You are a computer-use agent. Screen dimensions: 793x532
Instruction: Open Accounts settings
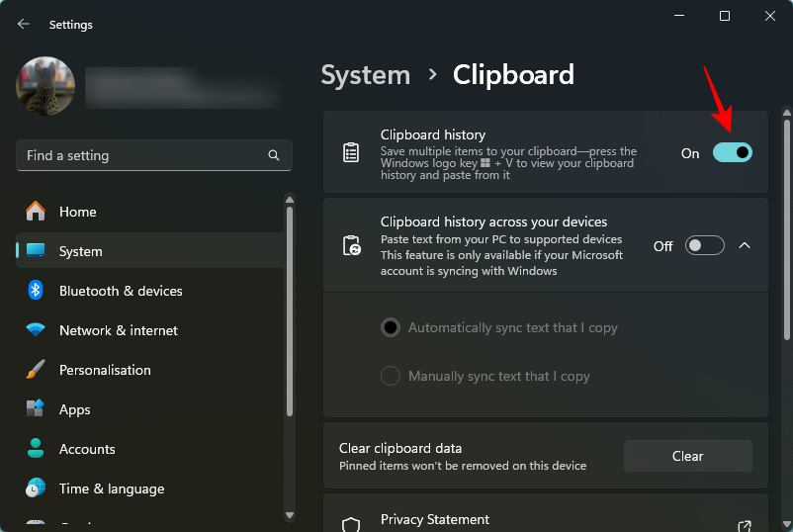coord(150,449)
